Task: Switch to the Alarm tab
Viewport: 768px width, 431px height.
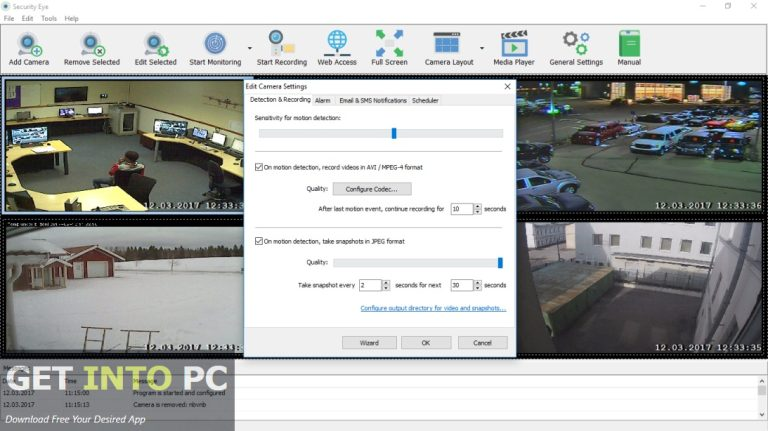Action: coord(323,100)
